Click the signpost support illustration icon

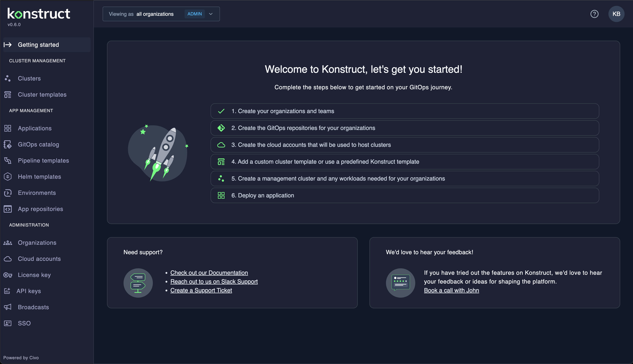click(x=138, y=283)
